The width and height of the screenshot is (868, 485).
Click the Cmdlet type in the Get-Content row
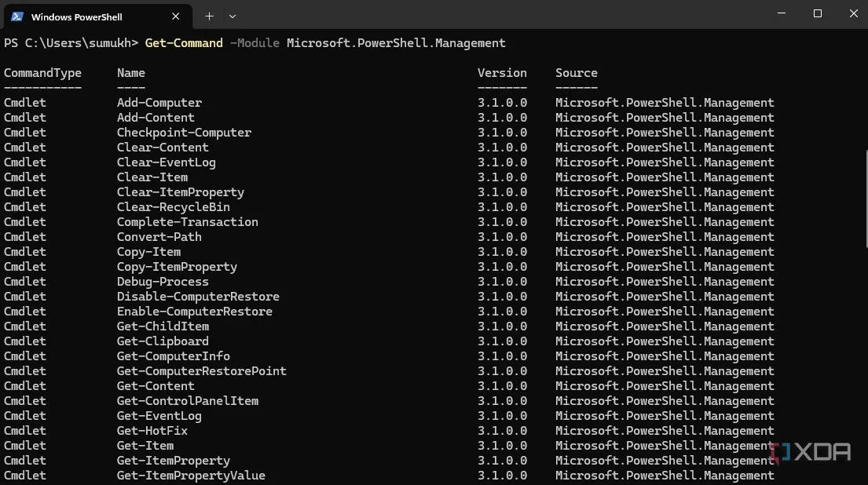25,387
